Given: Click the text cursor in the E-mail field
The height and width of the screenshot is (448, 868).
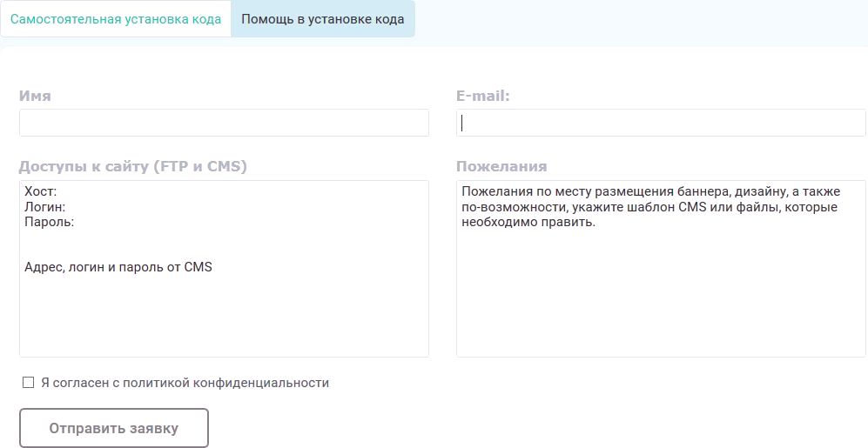Looking at the screenshot, I should 462,123.
